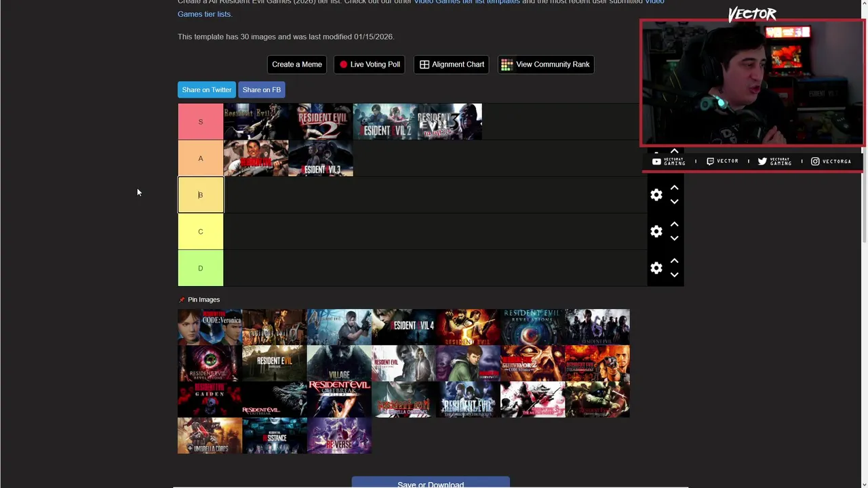This screenshot has height=488, width=868.
Task: Move tier D row down
Action: 674,274
